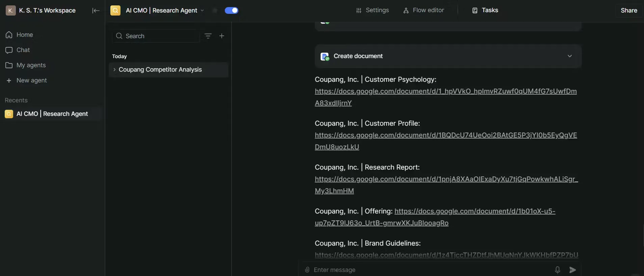This screenshot has width=644, height=276.
Task: Click the Tasks clipboard icon
Action: pyautogui.click(x=475, y=10)
